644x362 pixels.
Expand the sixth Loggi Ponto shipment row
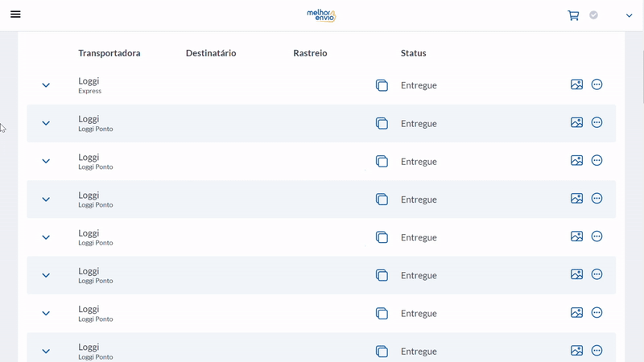click(46, 313)
